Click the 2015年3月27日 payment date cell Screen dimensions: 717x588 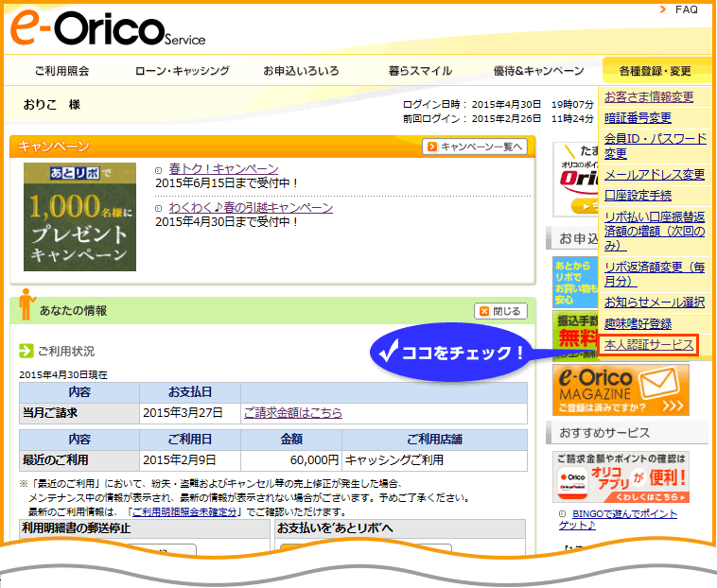pyautogui.click(x=190, y=413)
